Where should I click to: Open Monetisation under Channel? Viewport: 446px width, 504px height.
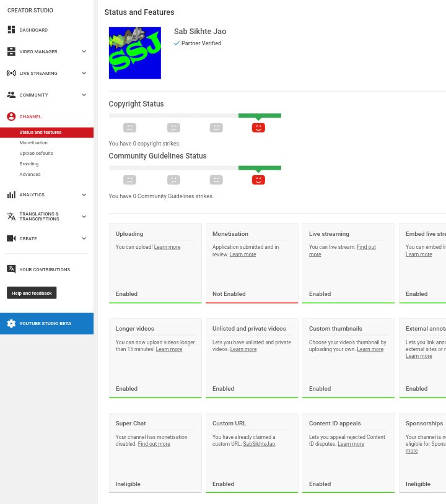pyautogui.click(x=33, y=142)
